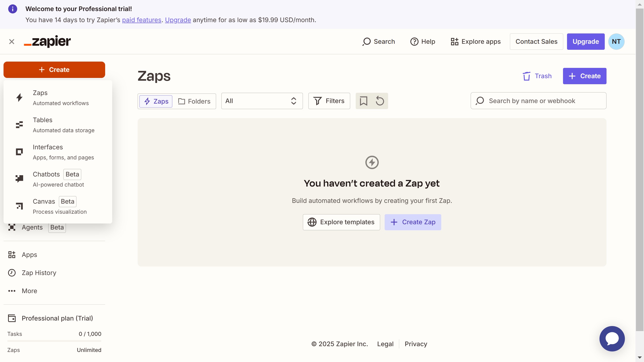This screenshot has height=362, width=644.
Task: Open Interfaces apps, forms, and pages
Action: pos(58,152)
